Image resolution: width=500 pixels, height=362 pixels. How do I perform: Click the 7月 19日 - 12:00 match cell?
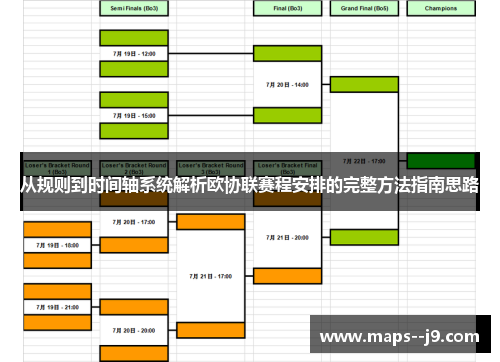tap(134, 54)
